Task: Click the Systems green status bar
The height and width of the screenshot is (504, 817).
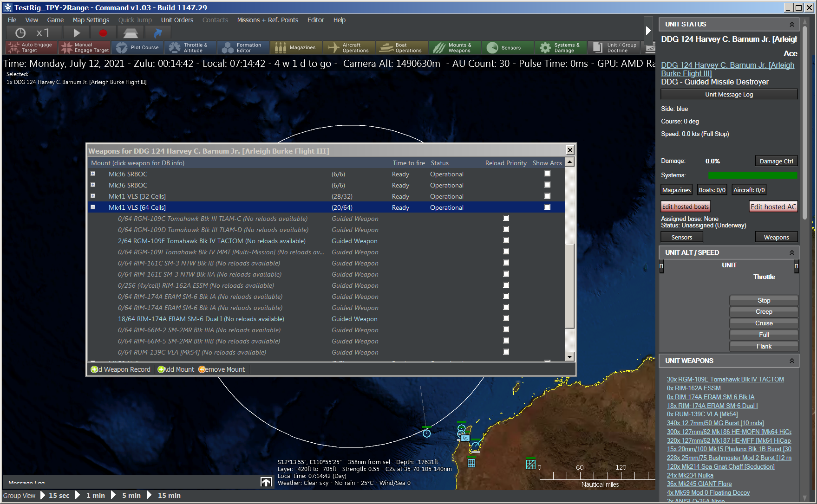Action: point(753,175)
